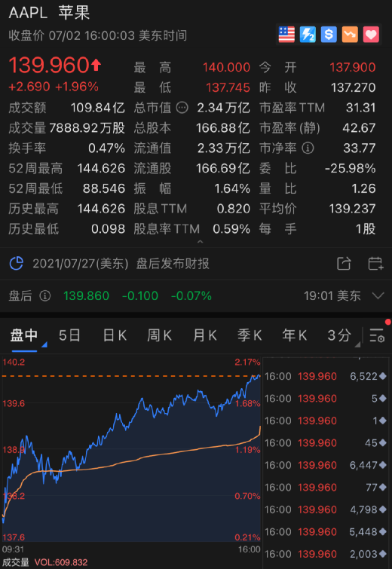Tap the after-hours price 139.860
This screenshot has width=392, height=569.
87,295
